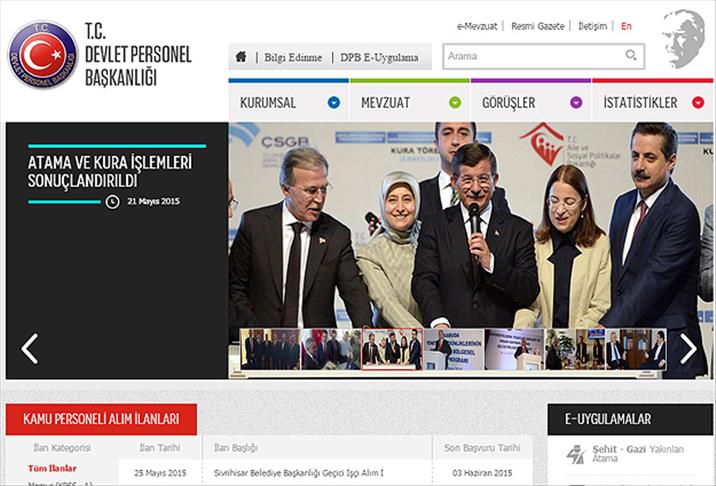The image size is (716, 486).
Task: Select Tüm İlanlar category
Action: pyautogui.click(x=51, y=468)
